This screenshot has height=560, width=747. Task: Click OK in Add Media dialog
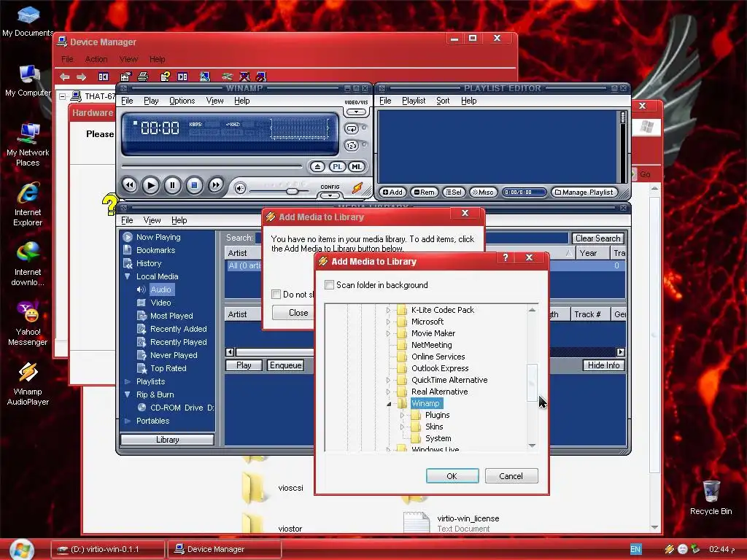point(452,475)
